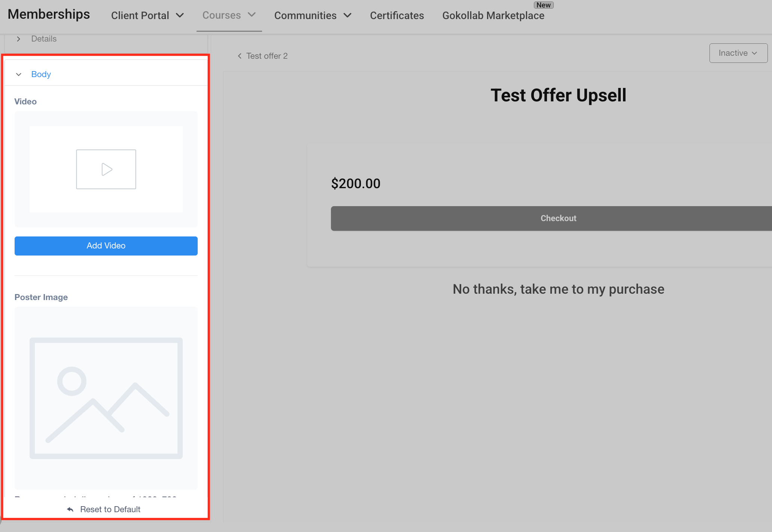
Task: Click the Reset to Default arrow icon
Action: point(70,510)
